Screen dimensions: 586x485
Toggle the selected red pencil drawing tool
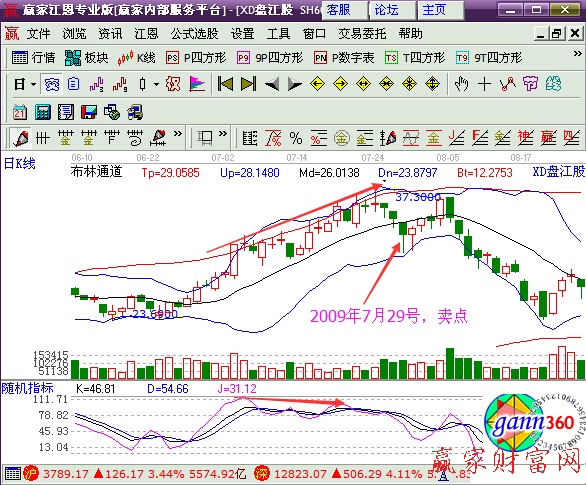pos(21,138)
